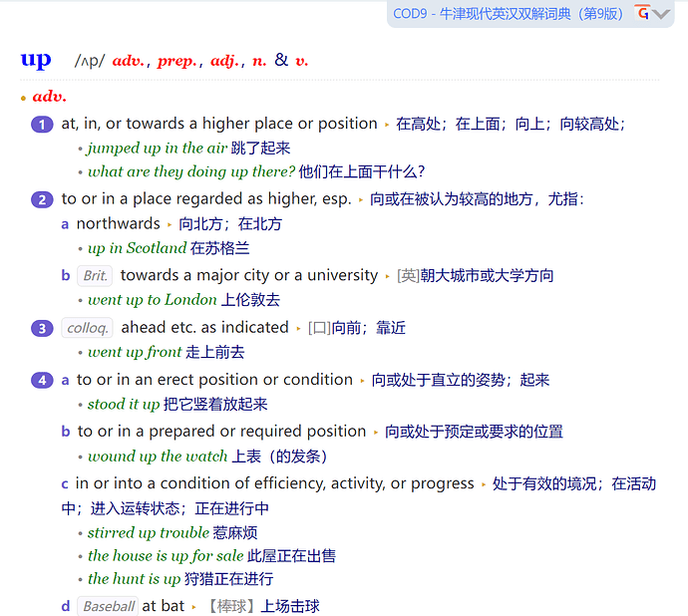This screenshot has width=688, height=616.
Task: Click sense number 3 badge
Action: (x=42, y=328)
